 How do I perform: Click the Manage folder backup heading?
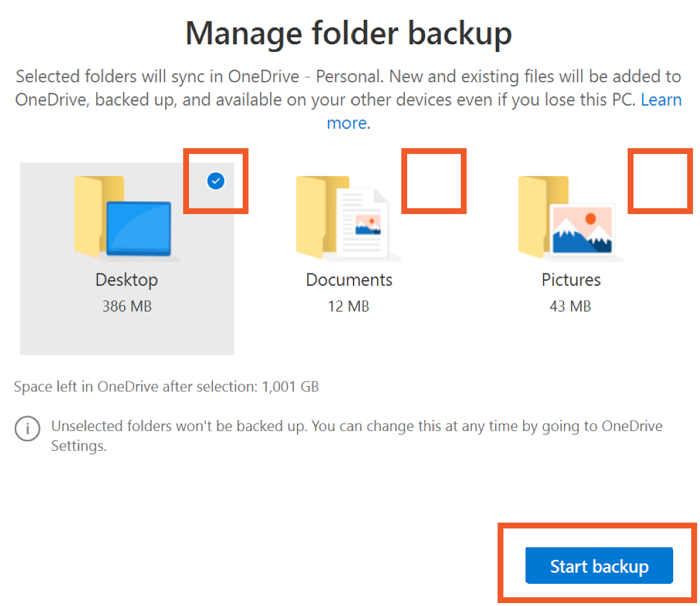coord(348,33)
